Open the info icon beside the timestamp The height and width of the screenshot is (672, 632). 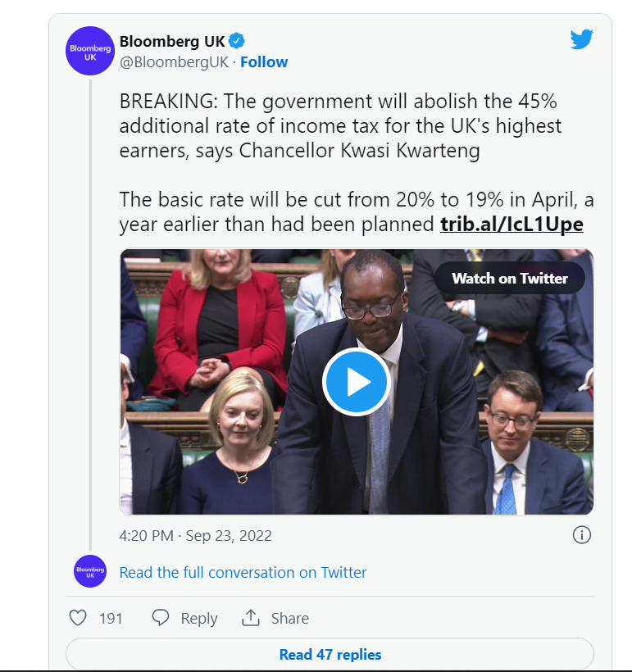(x=581, y=535)
